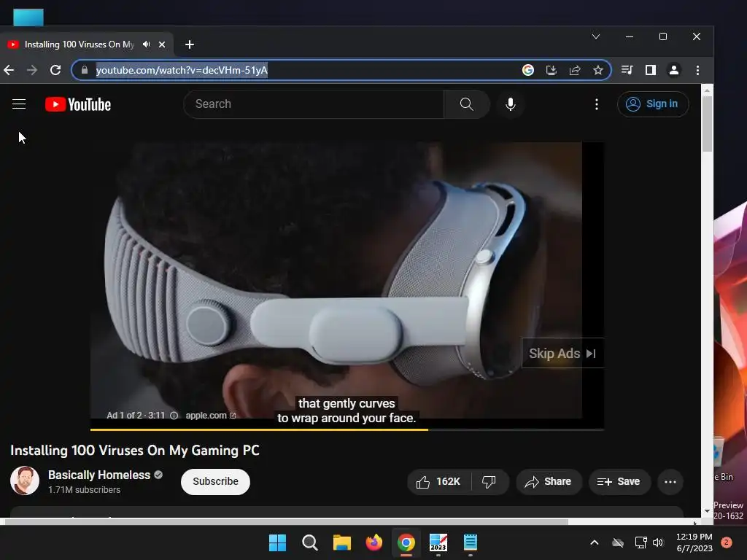Launch Firefox from taskbar
Image resolution: width=747 pixels, height=560 pixels.
tap(374, 542)
